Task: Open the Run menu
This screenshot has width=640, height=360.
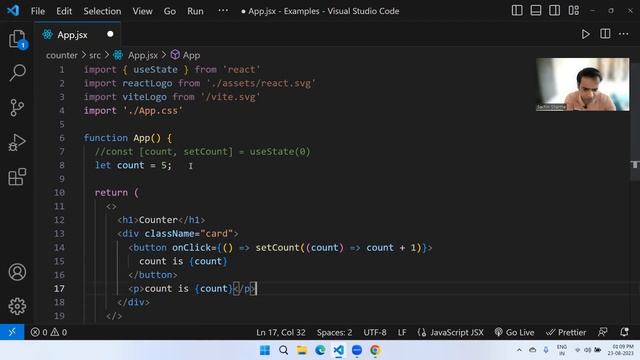Action: [195, 11]
